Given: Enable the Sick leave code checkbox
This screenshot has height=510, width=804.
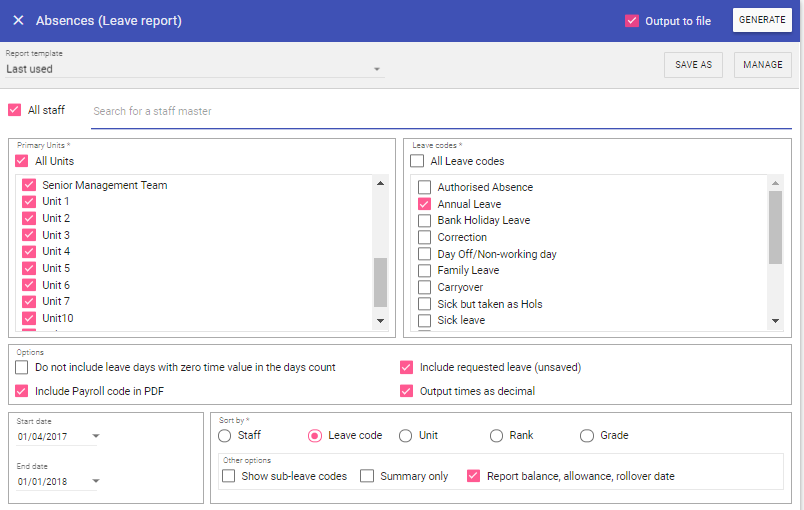Looking at the screenshot, I should coord(424,321).
